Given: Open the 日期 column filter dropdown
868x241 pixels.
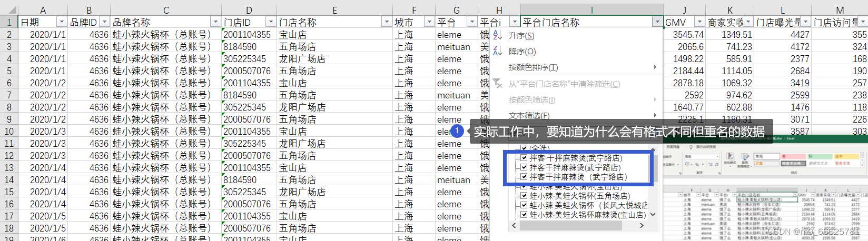Looking at the screenshot, I should click(62, 22).
